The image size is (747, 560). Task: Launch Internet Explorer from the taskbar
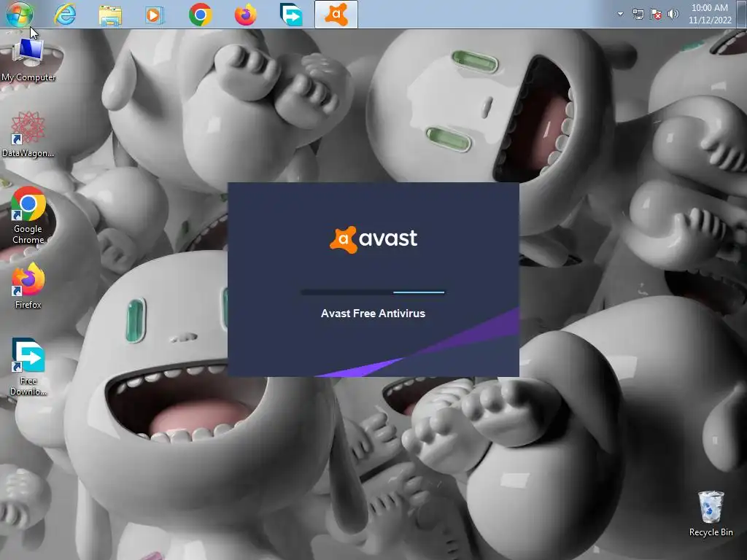65,15
